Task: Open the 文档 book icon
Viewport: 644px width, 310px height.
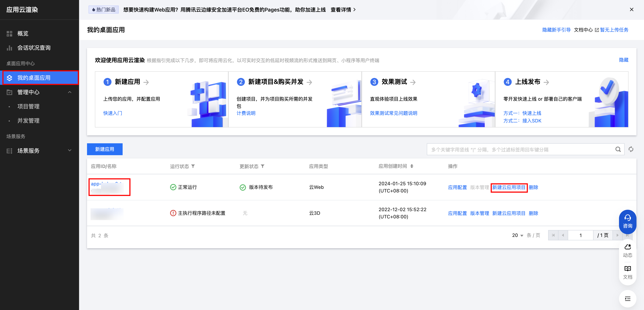Action: pos(627,272)
